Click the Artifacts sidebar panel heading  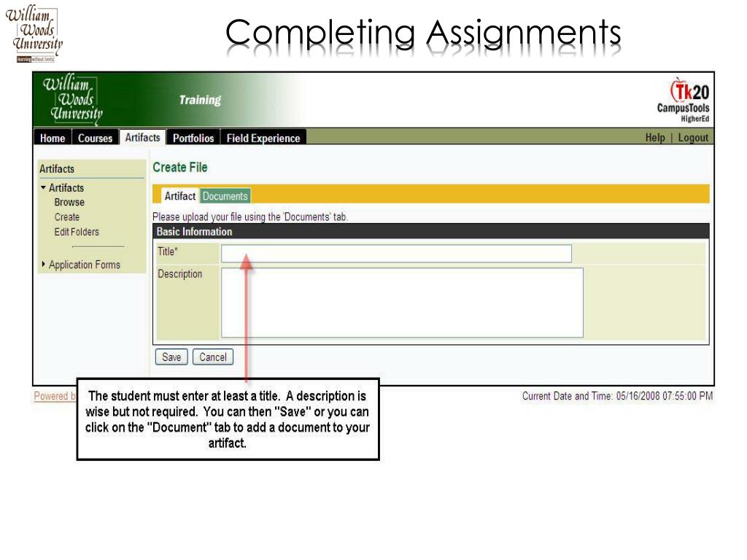coord(57,168)
